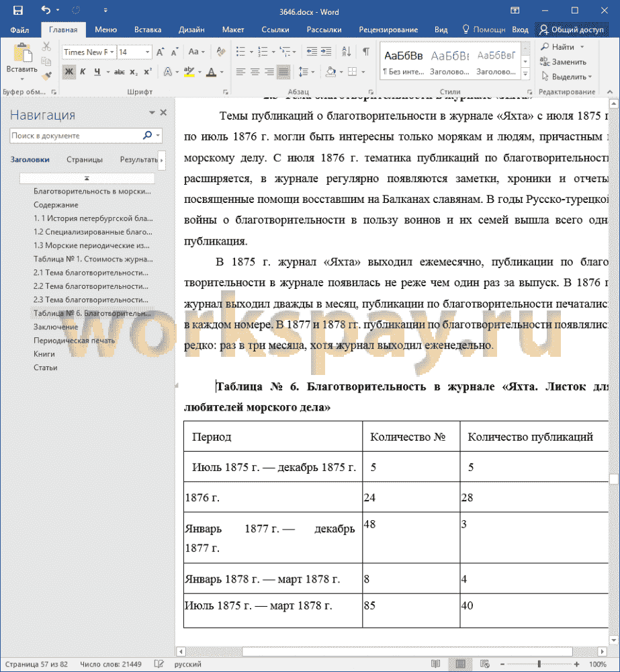Pick the text highlight color
This screenshot has height=672, width=620.
[x=189, y=72]
